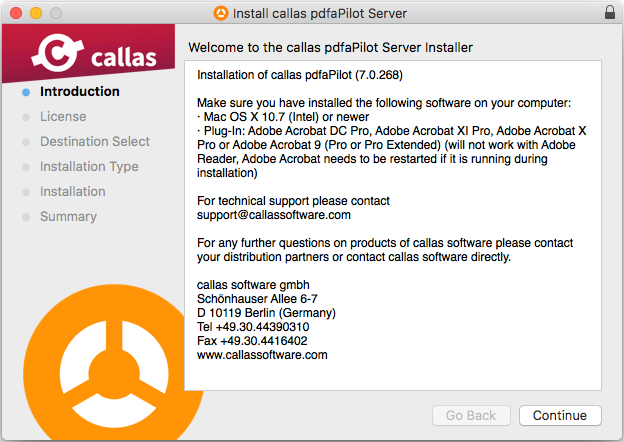Click the 'Fax +49.30.4416402' line
624x442 pixels.
pyautogui.click(x=252, y=341)
